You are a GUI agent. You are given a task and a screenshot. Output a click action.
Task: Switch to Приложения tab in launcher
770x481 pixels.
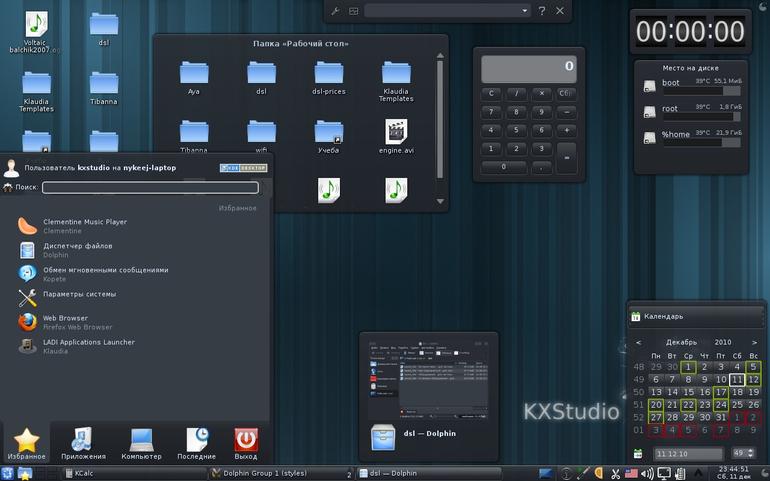(83, 444)
